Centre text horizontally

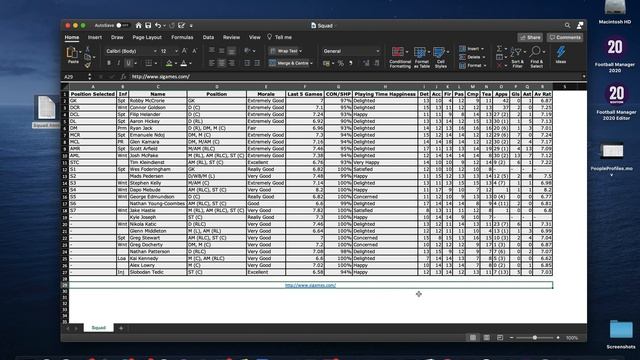coord(222,63)
